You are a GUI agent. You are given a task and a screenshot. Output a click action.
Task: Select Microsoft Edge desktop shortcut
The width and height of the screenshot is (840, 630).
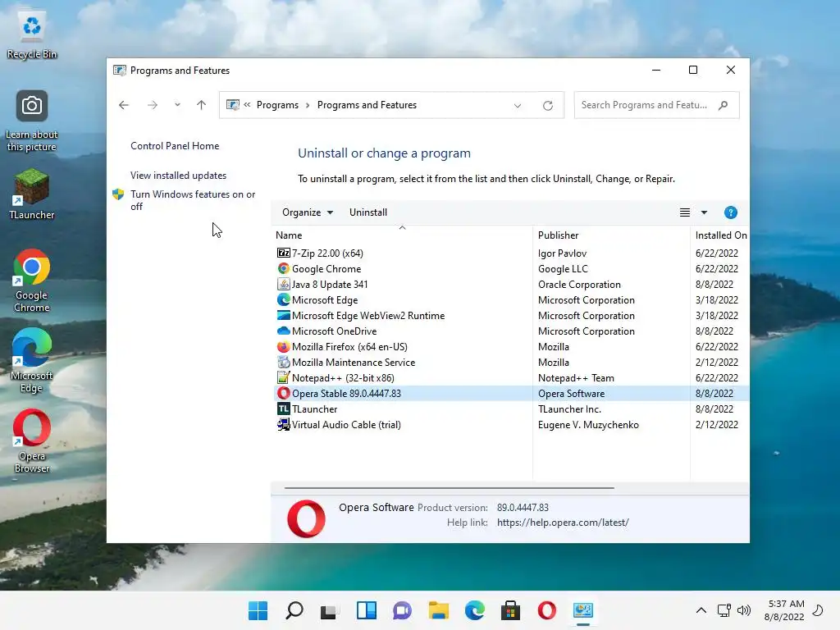point(32,361)
